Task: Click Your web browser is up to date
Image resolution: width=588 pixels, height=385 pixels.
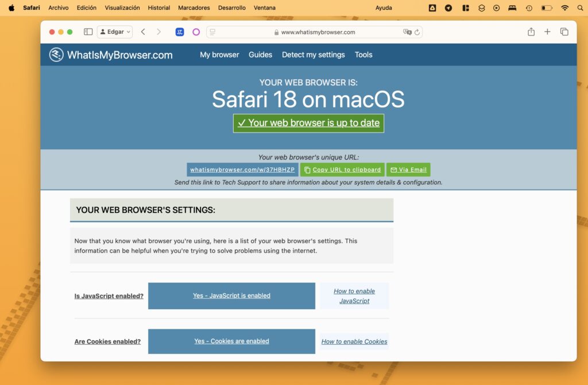Action: pyautogui.click(x=308, y=123)
